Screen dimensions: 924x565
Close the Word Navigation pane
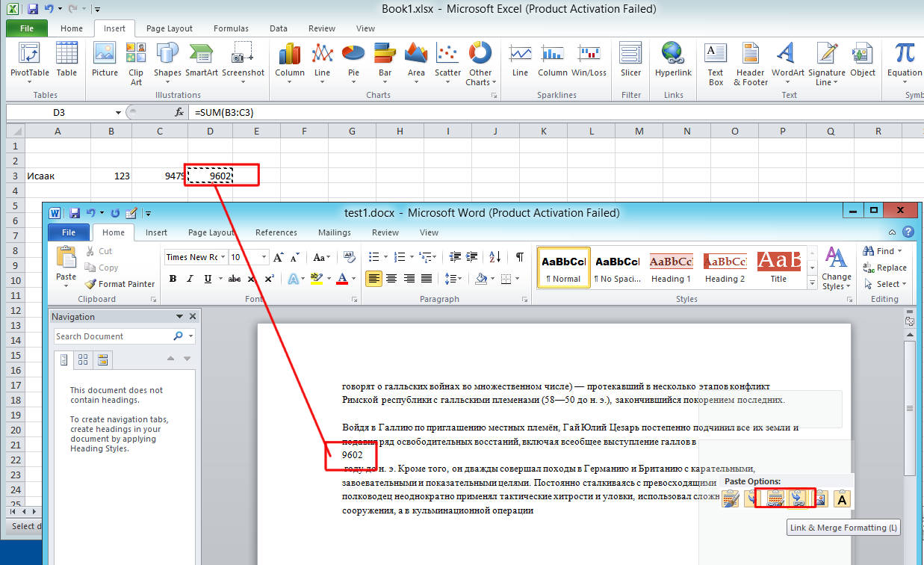pyautogui.click(x=193, y=317)
